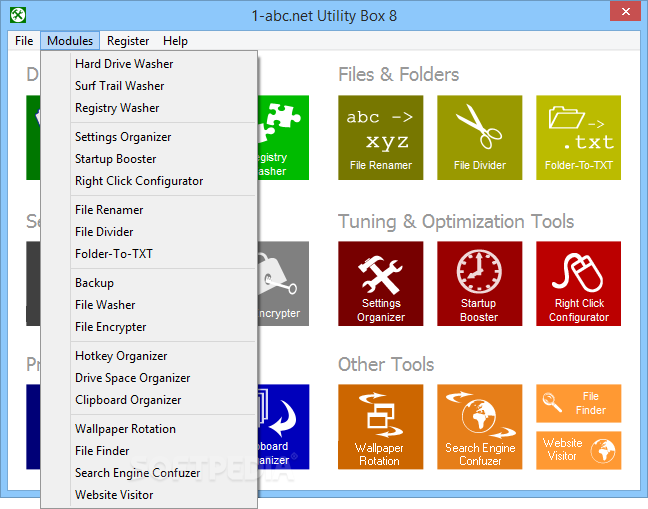Click the Utility Box app icon in title bar

point(18,15)
